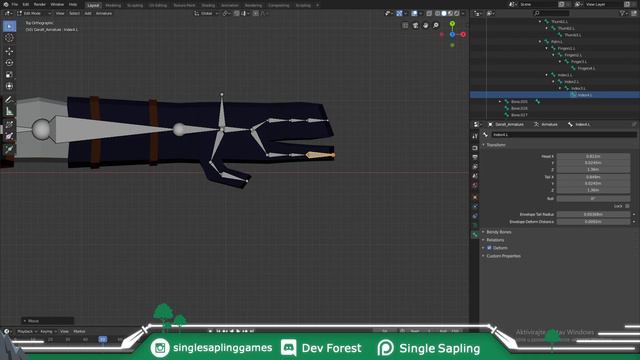Open Tool properties tab icon
The width and height of the screenshot is (640, 360).
[475, 136]
